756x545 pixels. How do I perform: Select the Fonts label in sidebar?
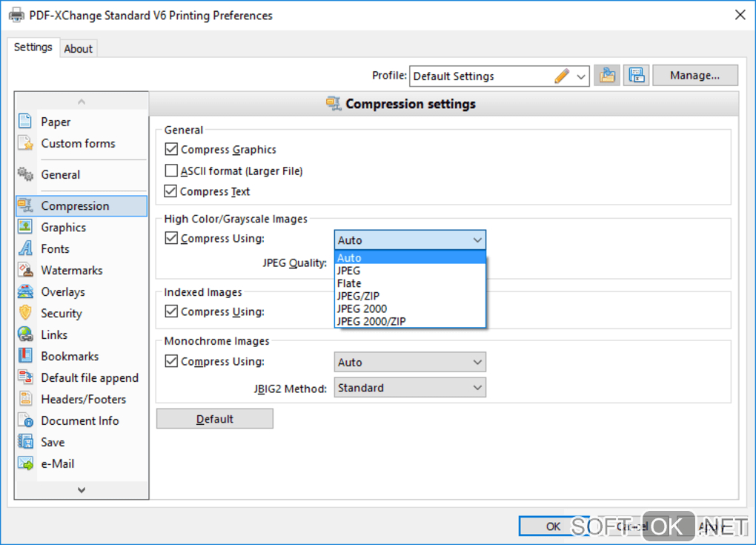click(x=55, y=249)
